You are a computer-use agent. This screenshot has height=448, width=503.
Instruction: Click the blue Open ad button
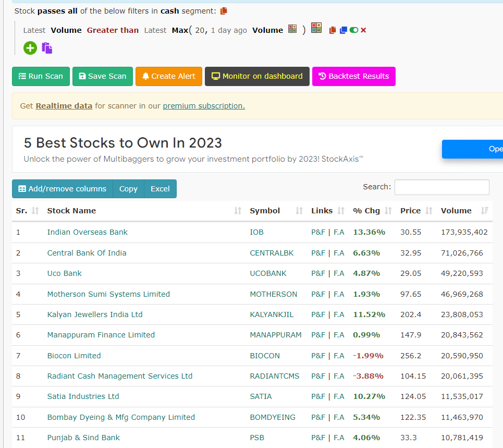[472, 149]
